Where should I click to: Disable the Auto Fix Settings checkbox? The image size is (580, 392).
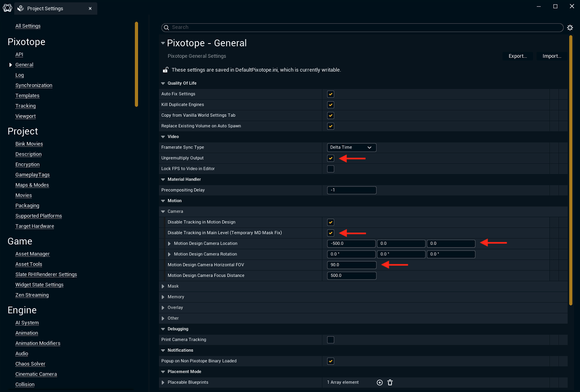(330, 94)
